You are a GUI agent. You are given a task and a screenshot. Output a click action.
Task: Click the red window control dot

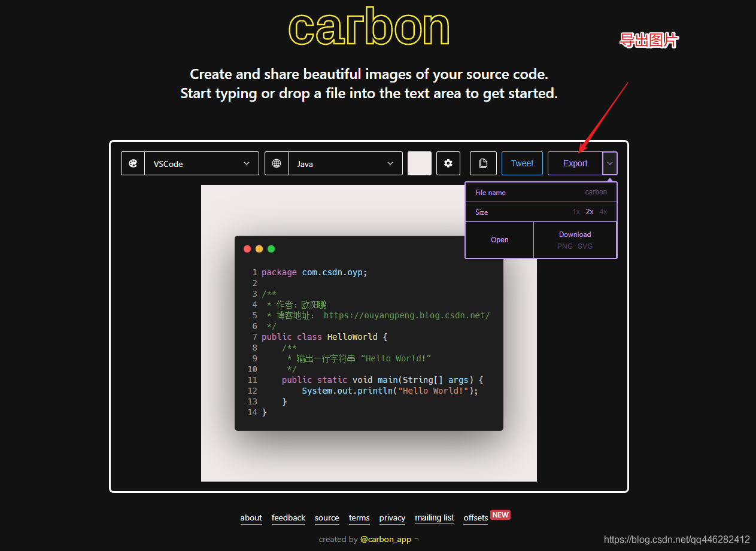click(247, 249)
